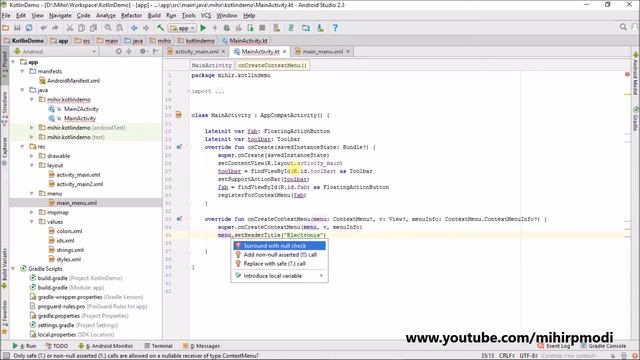Toggle the bottom-left tool window buttons icon

[x=6, y=356]
